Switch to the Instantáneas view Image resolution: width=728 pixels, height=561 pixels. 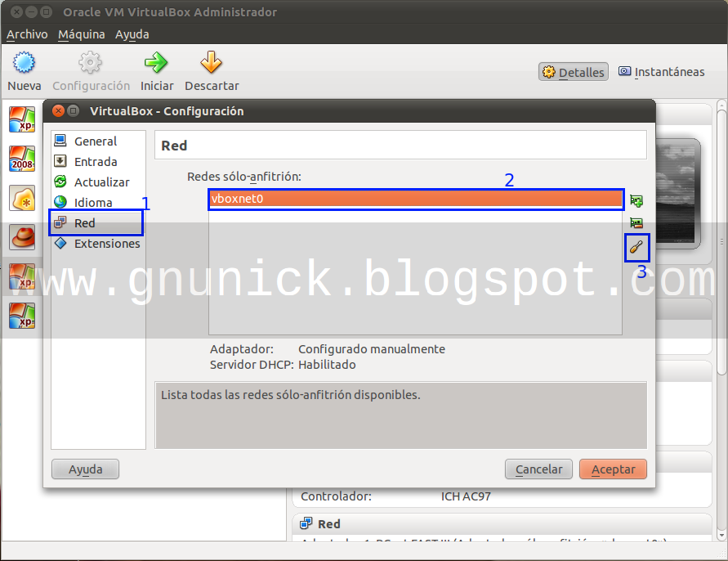tap(662, 72)
